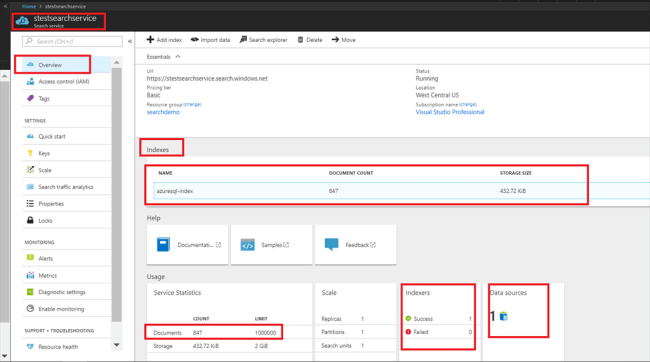This screenshot has height=362, width=650.
Task: Select the azuresql-index row
Action: 401,191
